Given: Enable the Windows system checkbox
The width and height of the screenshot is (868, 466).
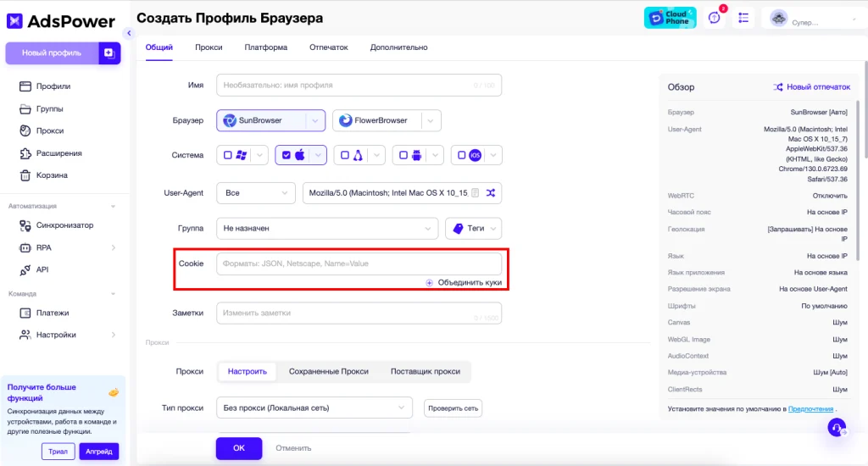Looking at the screenshot, I should click(x=227, y=156).
